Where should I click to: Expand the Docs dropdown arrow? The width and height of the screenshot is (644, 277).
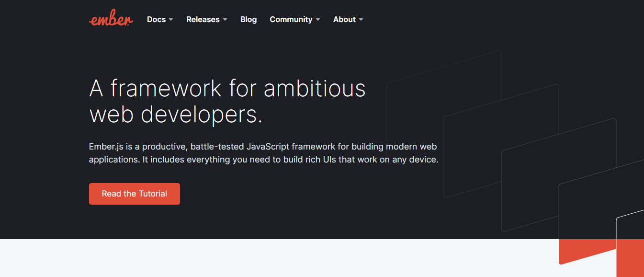pyautogui.click(x=171, y=20)
